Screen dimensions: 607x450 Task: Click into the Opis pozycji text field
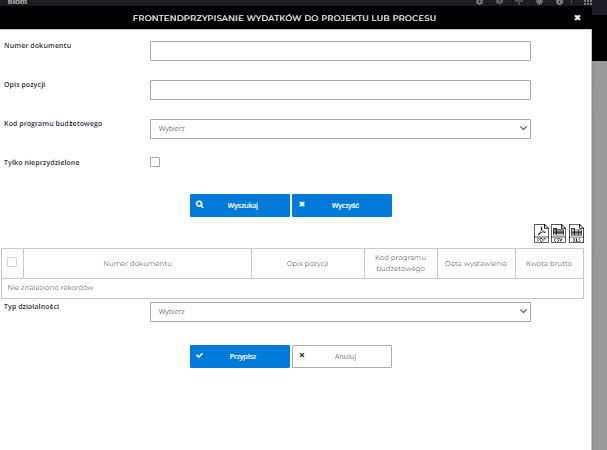tap(340, 90)
